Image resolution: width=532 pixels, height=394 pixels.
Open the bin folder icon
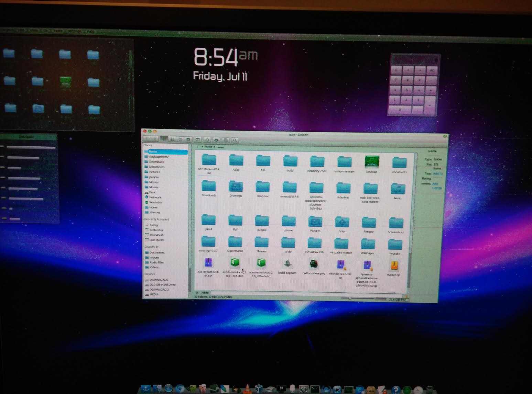click(263, 161)
